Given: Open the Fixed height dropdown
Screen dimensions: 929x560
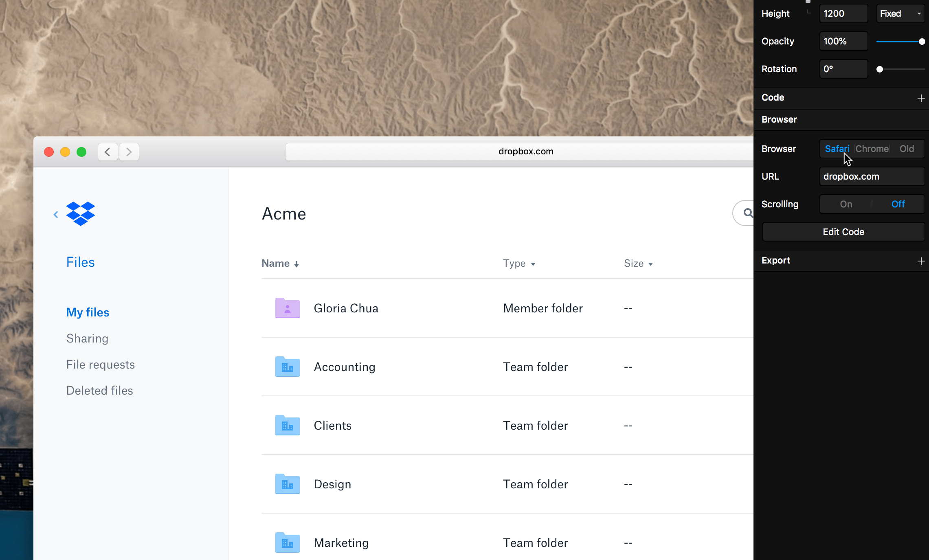Looking at the screenshot, I should [x=900, y=14].
